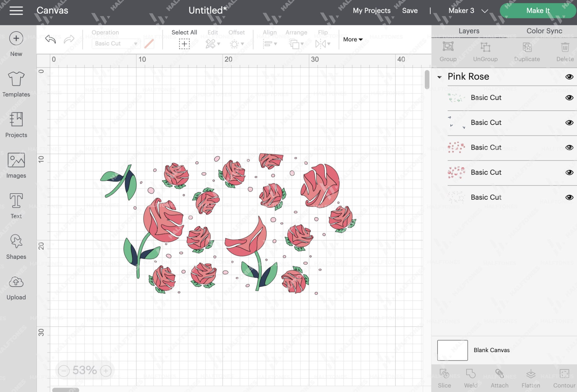Screen dimensions: 577x392
Task: Hide the first Basic Cut layer
Action: click(569, 98)
